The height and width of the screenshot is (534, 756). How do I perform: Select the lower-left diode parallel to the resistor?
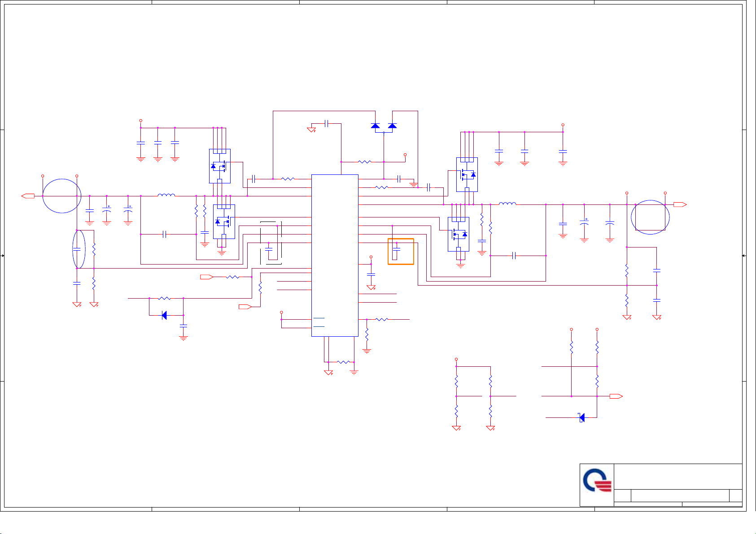click(164, 316)
